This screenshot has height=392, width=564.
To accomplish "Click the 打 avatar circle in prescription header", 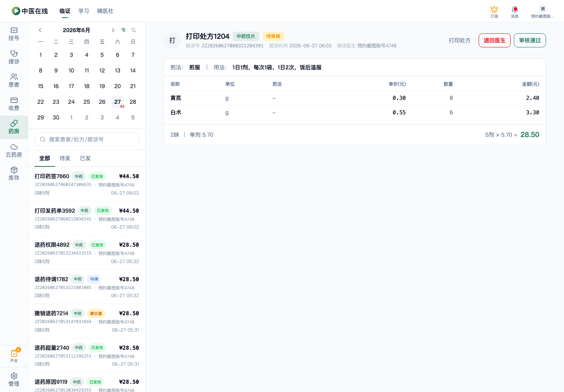I will 172,40.
